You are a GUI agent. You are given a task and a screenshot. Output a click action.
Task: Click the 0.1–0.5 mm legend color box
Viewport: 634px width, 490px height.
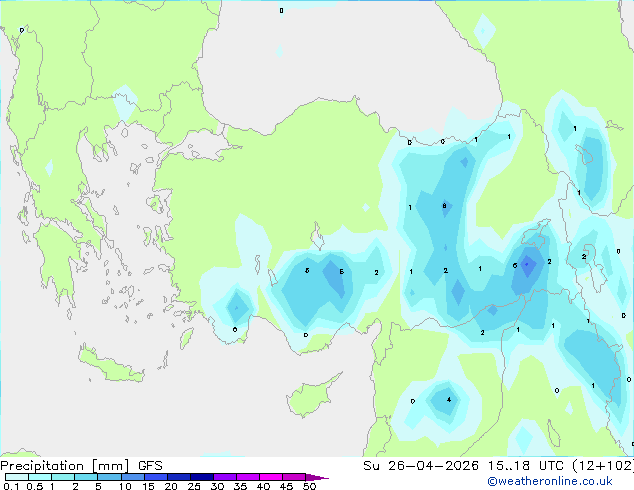(x=17, y=477)
